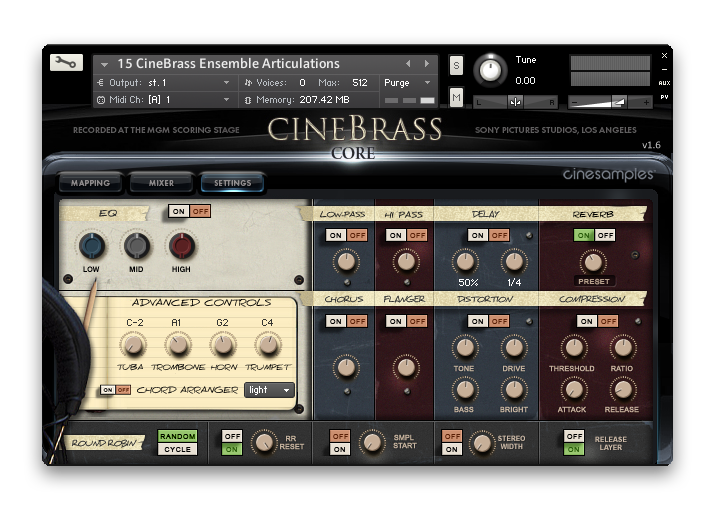The height and width of the screenshot is (514, 717).
Task: Turn the Chorus ON
Action: 336,321
